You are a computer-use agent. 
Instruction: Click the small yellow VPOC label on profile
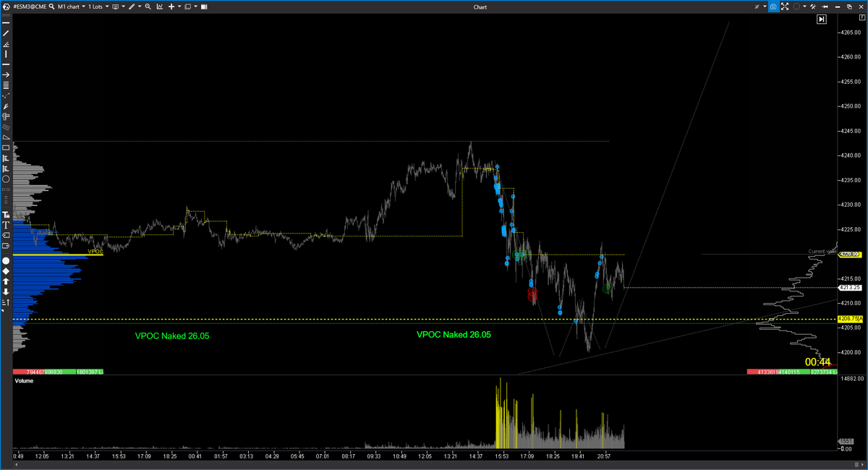tap(95, 252)
